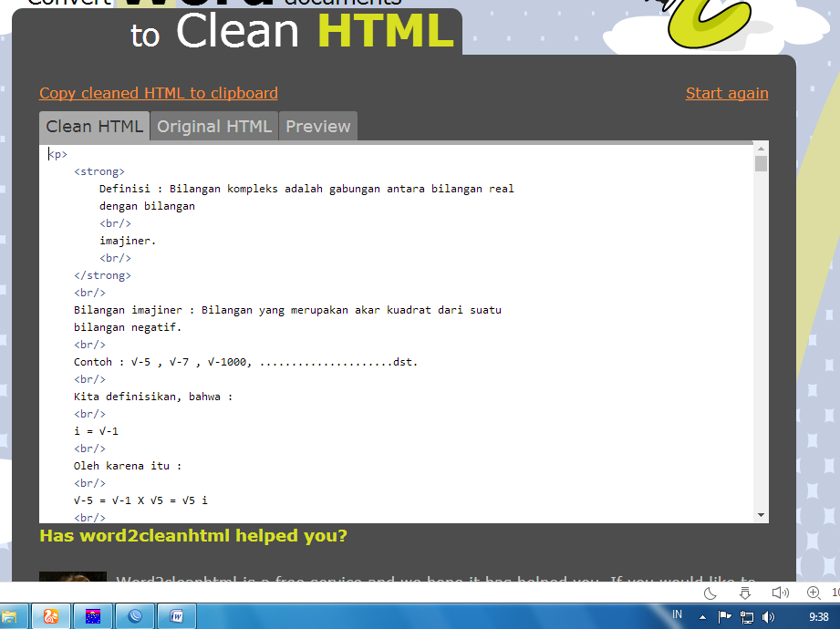Click the 'imajiner.' code line
This screenshot has height=629, width=840.
point(128,241)
